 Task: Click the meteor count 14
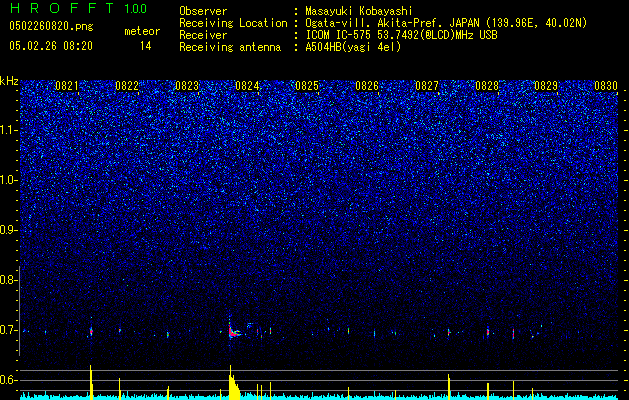pyautogui.click(x=146, y=46)
